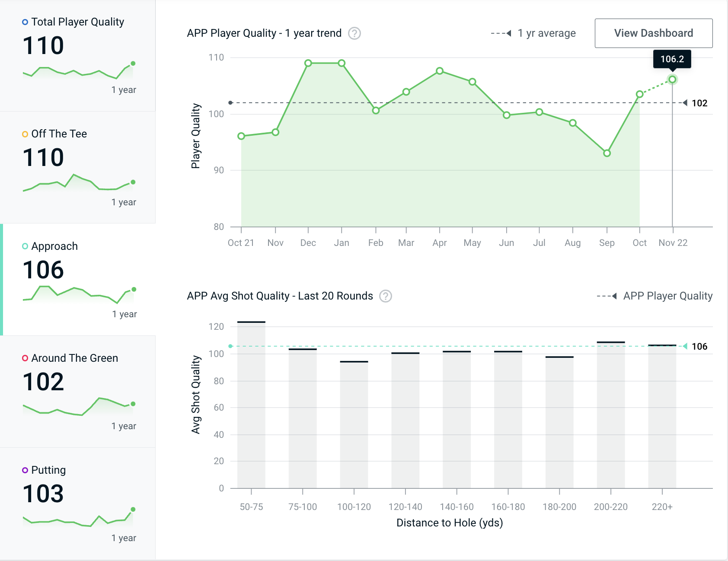The image size is (728, 561).
Task: Click the APP Player Quality legend marker
Action: pos(607,296)
